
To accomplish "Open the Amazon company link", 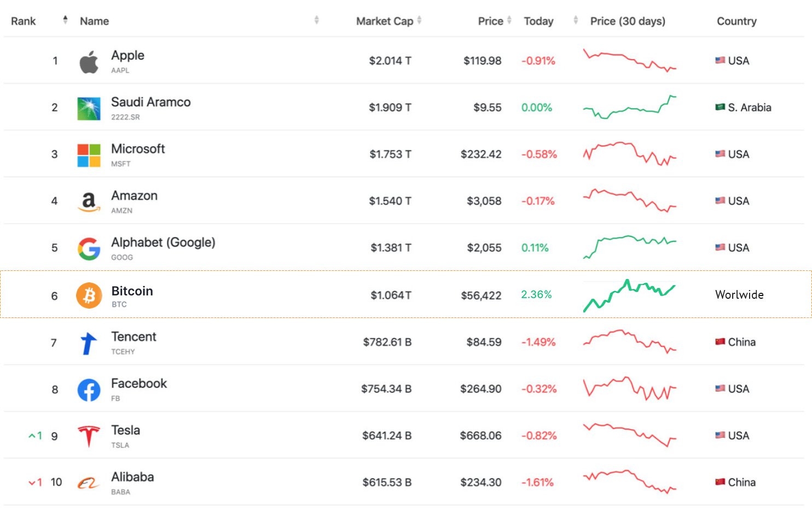I will pyautogui.click(x=134, y=195).
